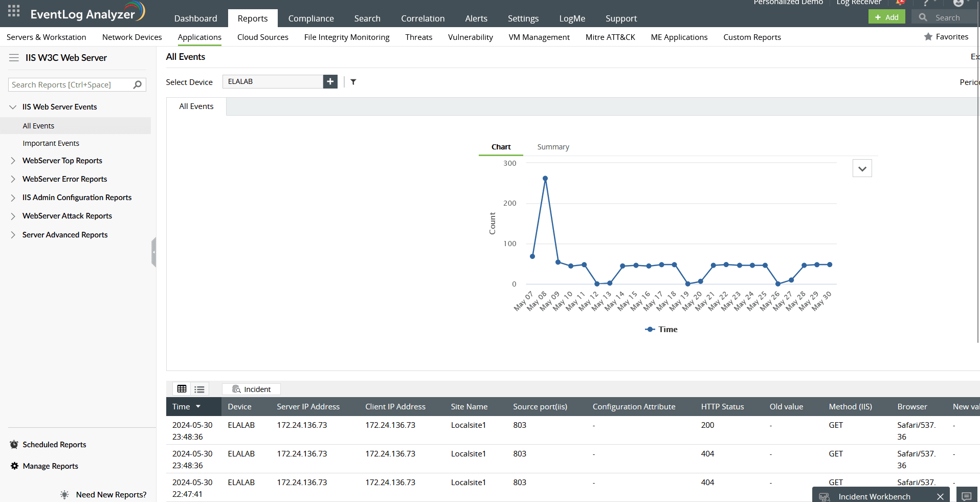Open the apps grid launcher icon
The height and width of the screenshot is (502, 980).
point(14,11)
